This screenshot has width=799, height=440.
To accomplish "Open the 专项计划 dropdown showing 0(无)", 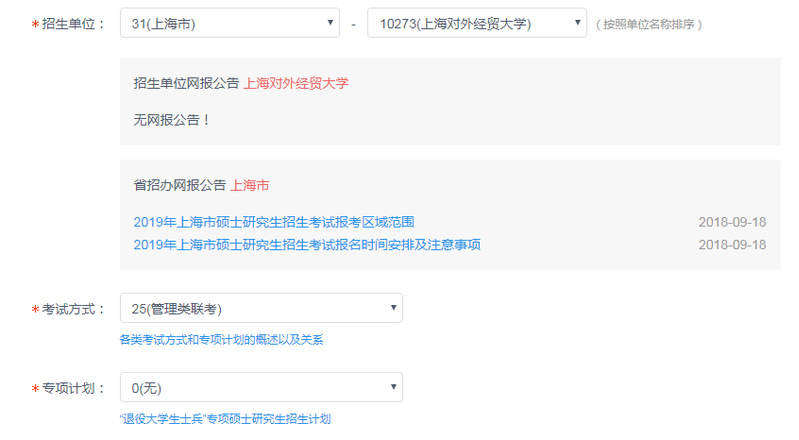I will click(261, 387).
